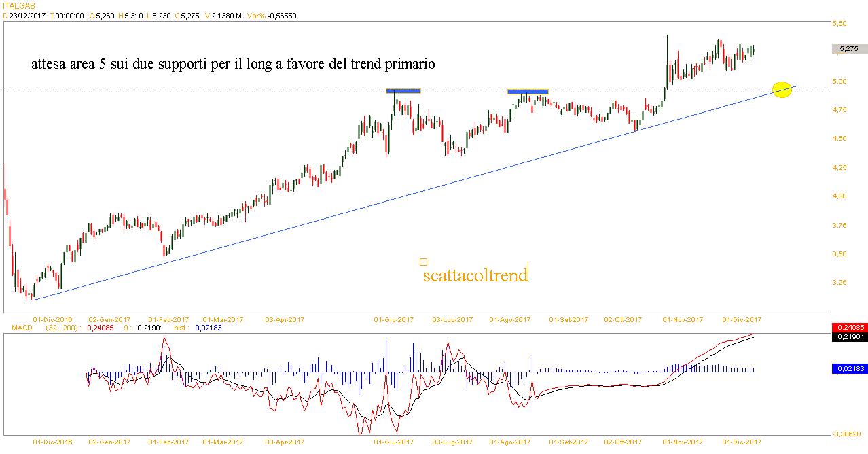Image resolution: width=868 pixels, height=454 pixels.
Task: Click the 01-Giu-2017 date on the price chart axis
Action: pos(394,319)
